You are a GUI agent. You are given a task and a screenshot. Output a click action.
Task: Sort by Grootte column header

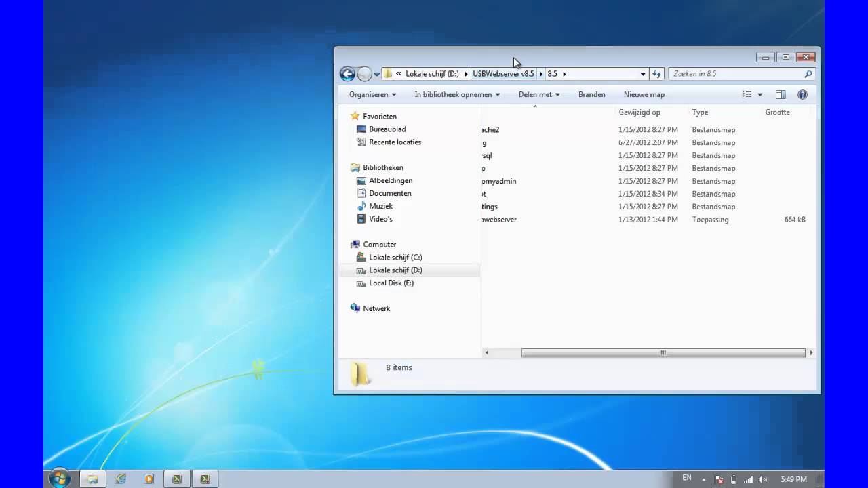tap(778, 113)
